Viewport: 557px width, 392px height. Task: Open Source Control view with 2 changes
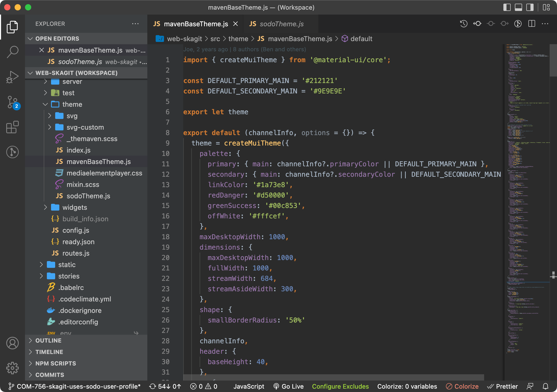point(13,102)
